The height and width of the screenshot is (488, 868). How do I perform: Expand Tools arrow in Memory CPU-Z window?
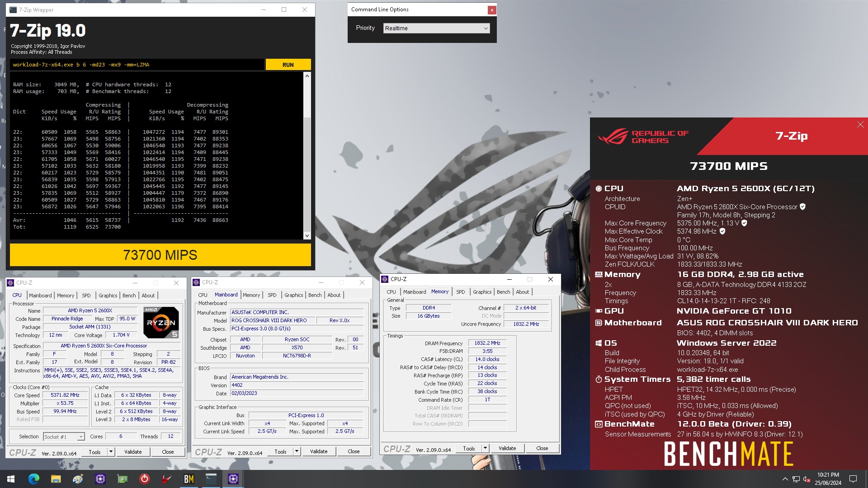[485, 449]
